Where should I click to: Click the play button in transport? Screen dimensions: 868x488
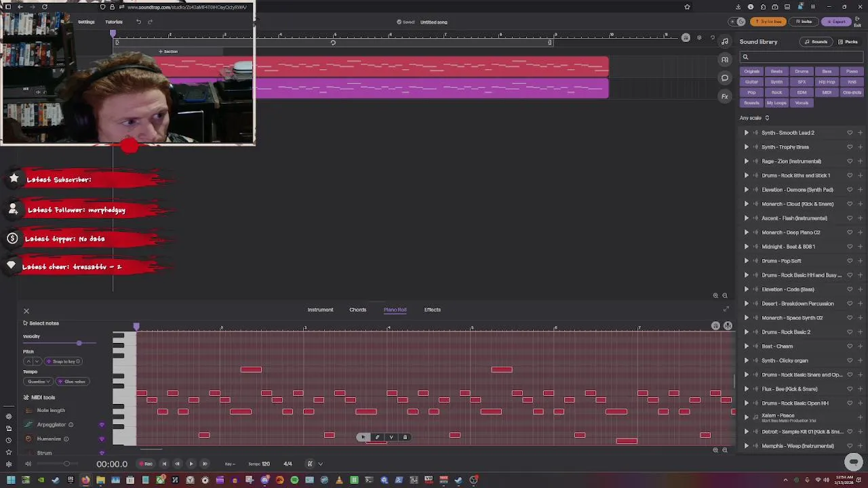(x=191, y=464)
